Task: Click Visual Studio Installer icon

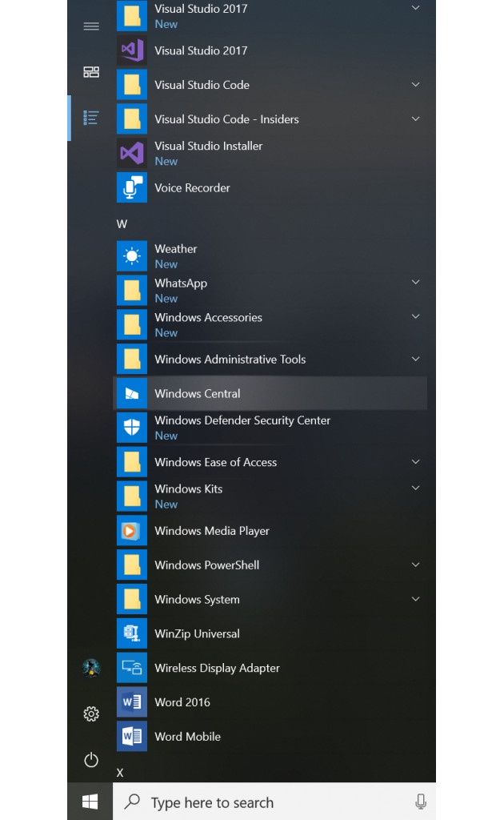Action: coord(132,153)
